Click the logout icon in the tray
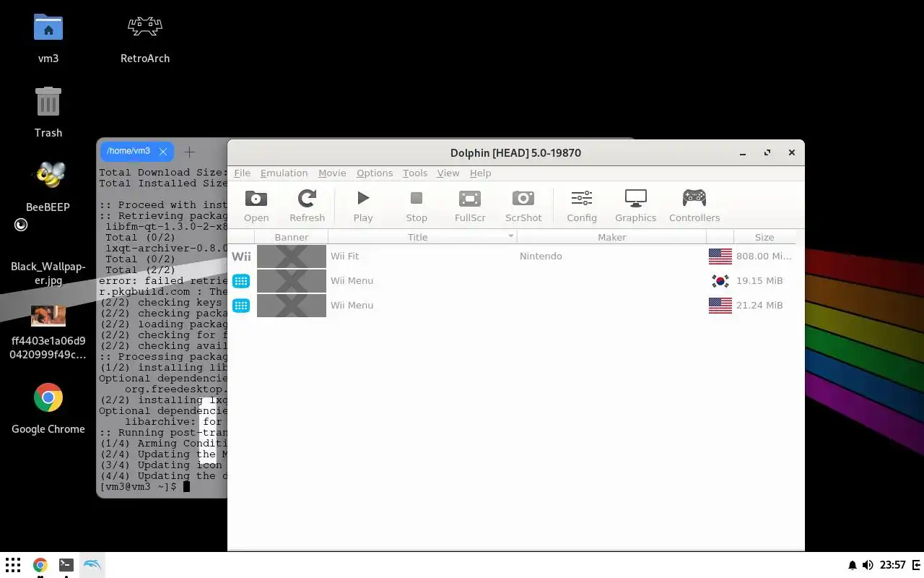The height and width of the screenshot is (578, 924). click(917, 565)
